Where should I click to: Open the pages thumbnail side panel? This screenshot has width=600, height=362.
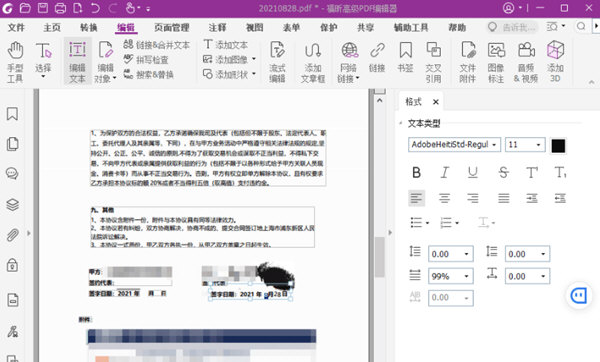tap(12, 144)
